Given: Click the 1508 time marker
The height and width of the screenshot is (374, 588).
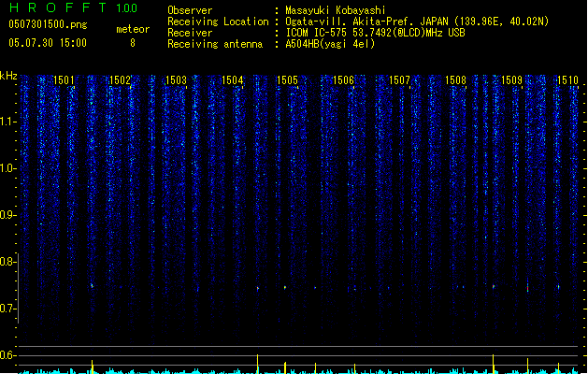Looking at the screenshot, I should click(455, 80).
